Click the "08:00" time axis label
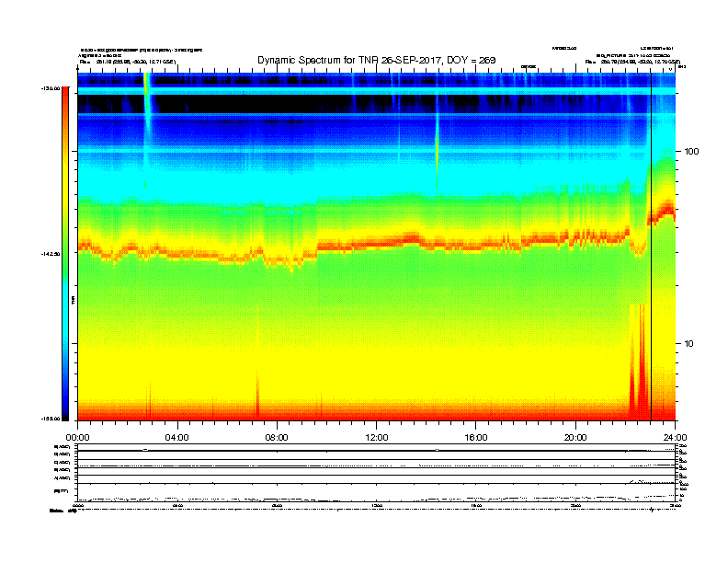Viewport: 728px width, 563px height. [x=277, y=438]
